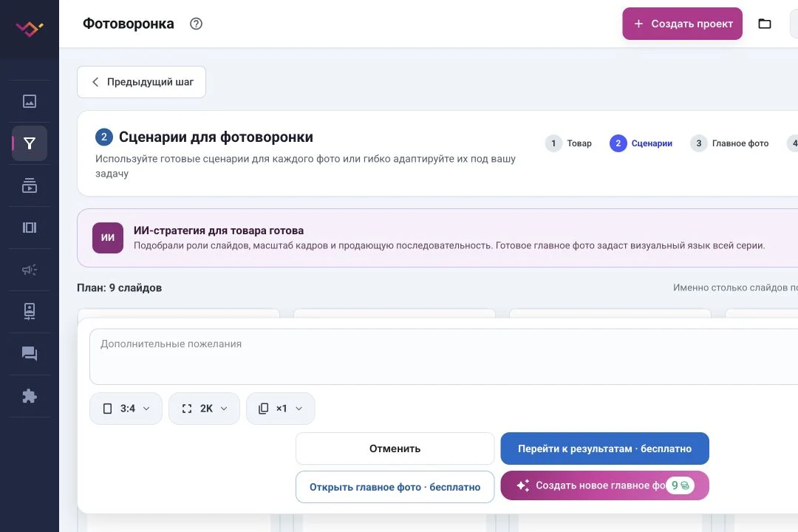Screen dimensions: 798x532
Task: Open the 3:4 aspect ratio dropdown
Action: 126,409
